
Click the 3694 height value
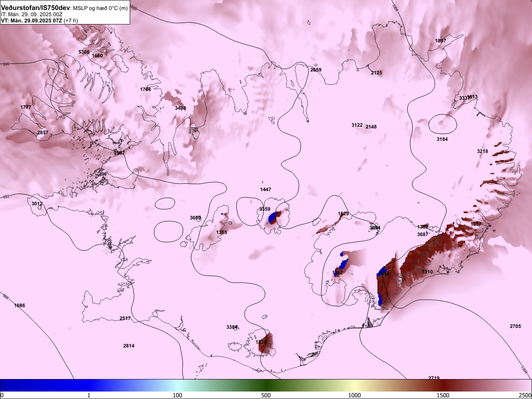click(x=375, y=228)
